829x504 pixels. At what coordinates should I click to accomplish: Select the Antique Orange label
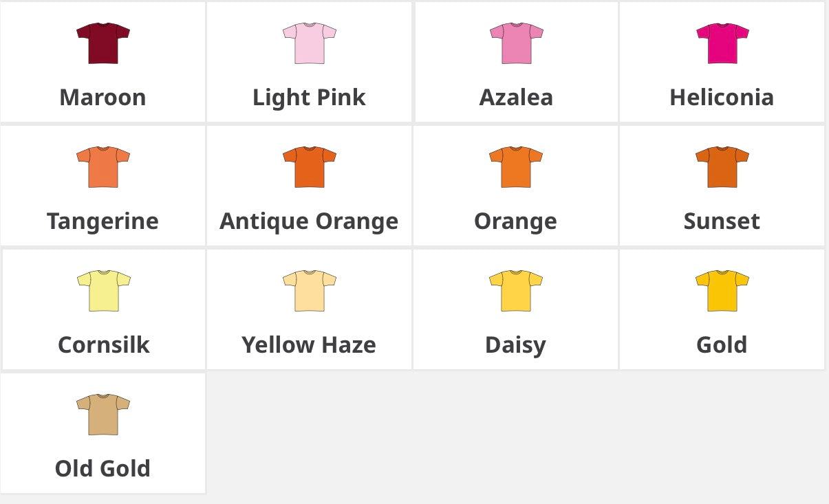tap(309, 221)
